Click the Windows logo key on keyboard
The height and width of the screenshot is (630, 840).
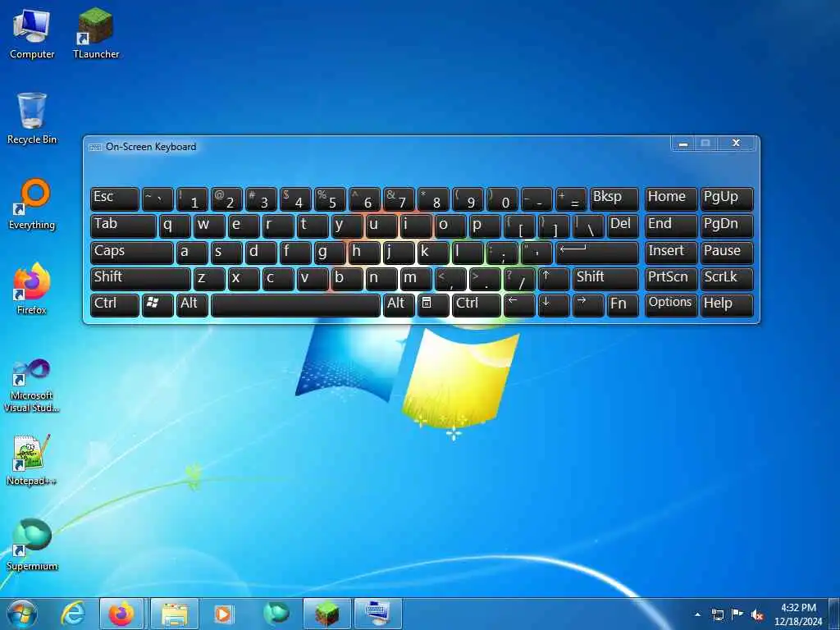pos(157,305)
